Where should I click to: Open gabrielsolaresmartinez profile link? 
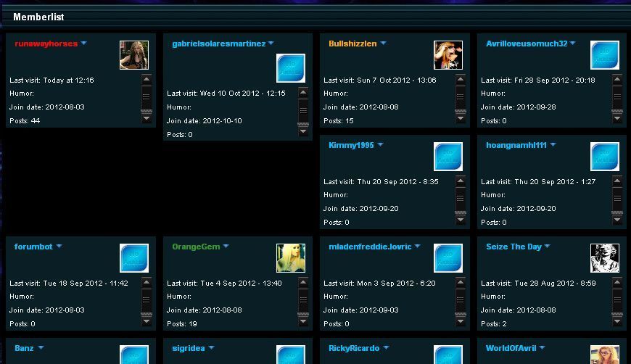219,44
